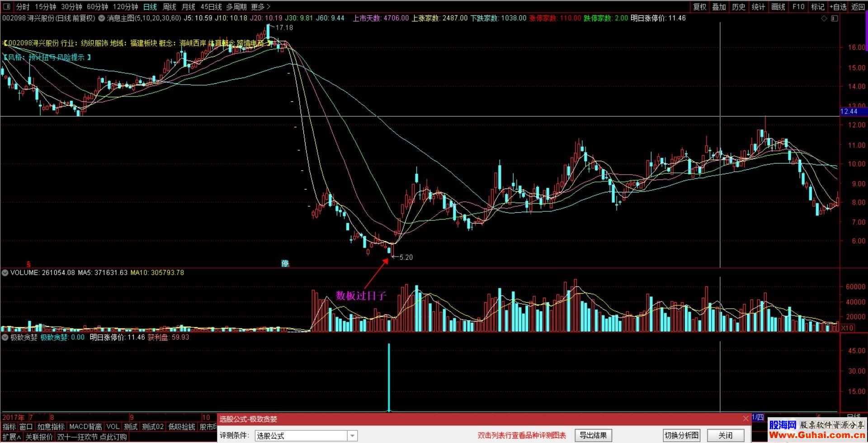Switch to 60分钟 period

coord(97,7)
